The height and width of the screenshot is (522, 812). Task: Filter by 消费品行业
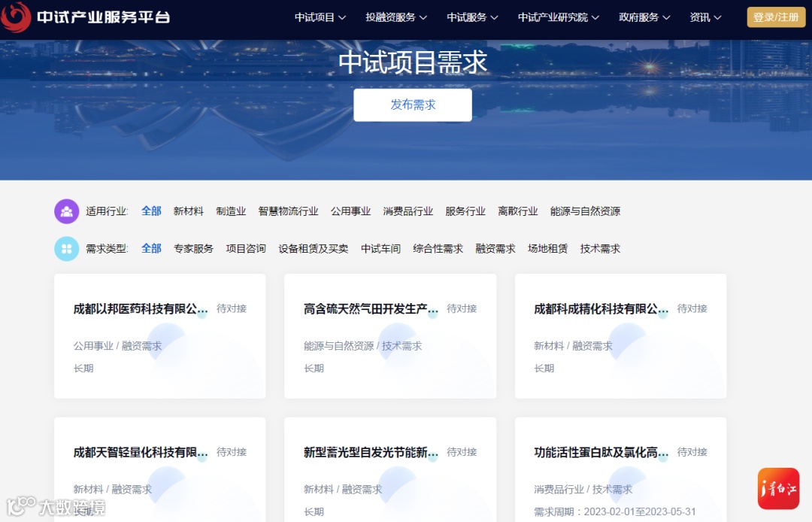[408, 211]
